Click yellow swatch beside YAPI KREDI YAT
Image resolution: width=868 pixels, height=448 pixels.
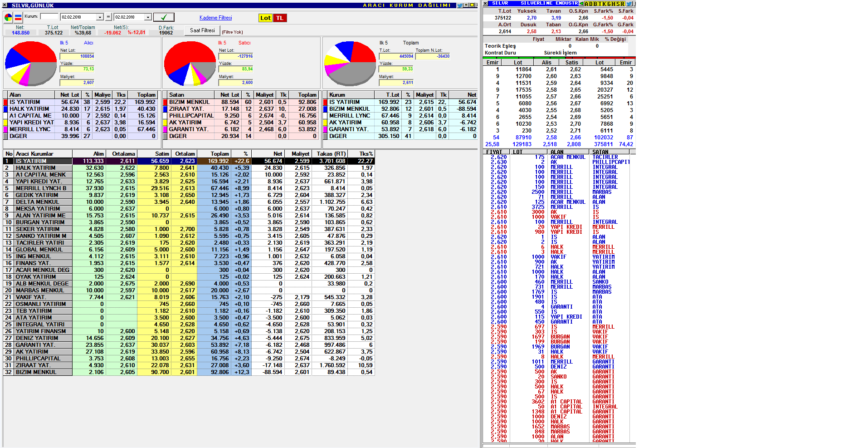(6, 123)
